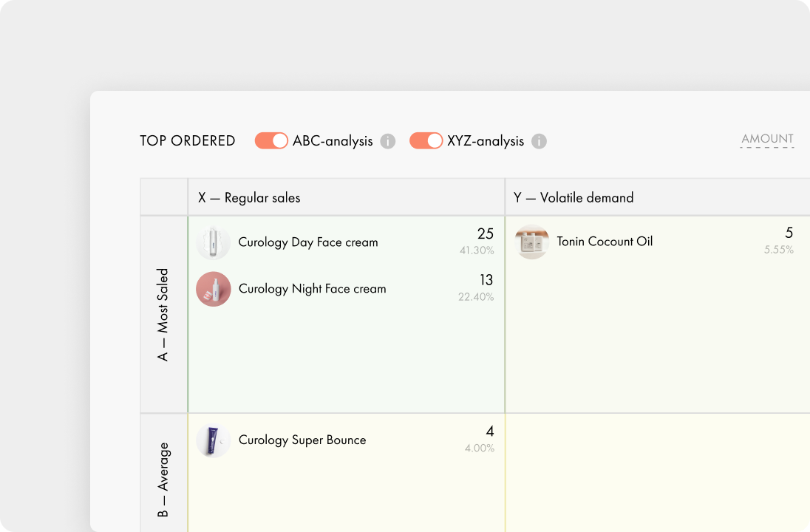Open the Curology Super Bounce product name

[302, 440]
